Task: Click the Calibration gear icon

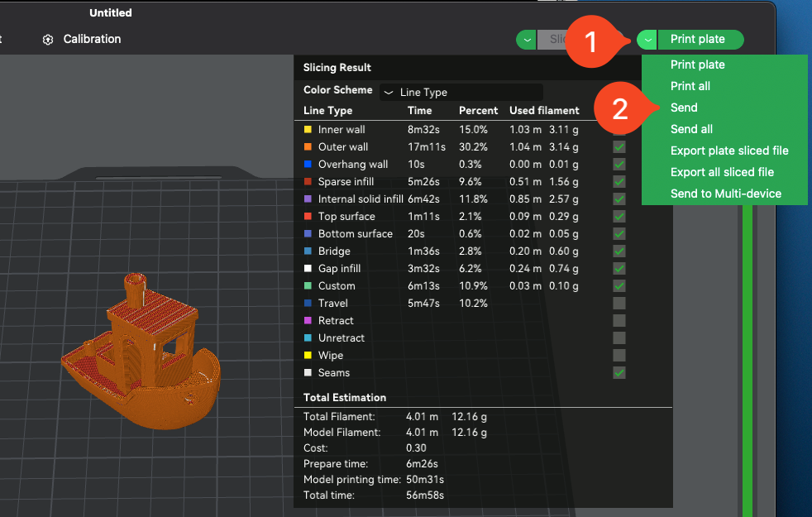Action: (48, 40)
